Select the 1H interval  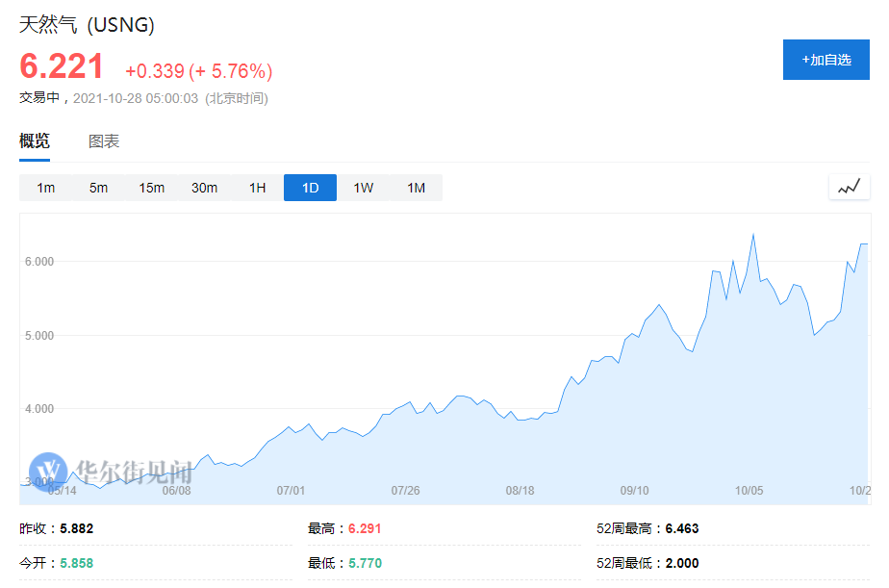point(258,188)
